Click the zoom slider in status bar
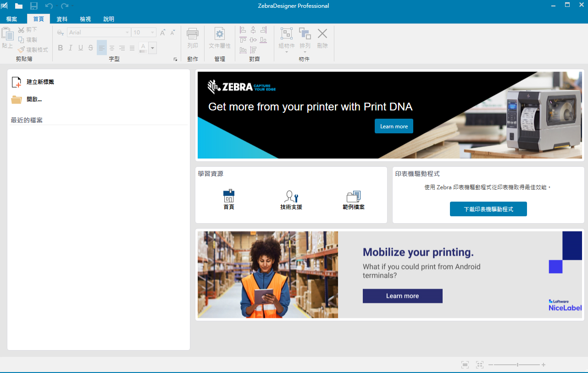This screenshot has width=588, height=373. (517, 365)
